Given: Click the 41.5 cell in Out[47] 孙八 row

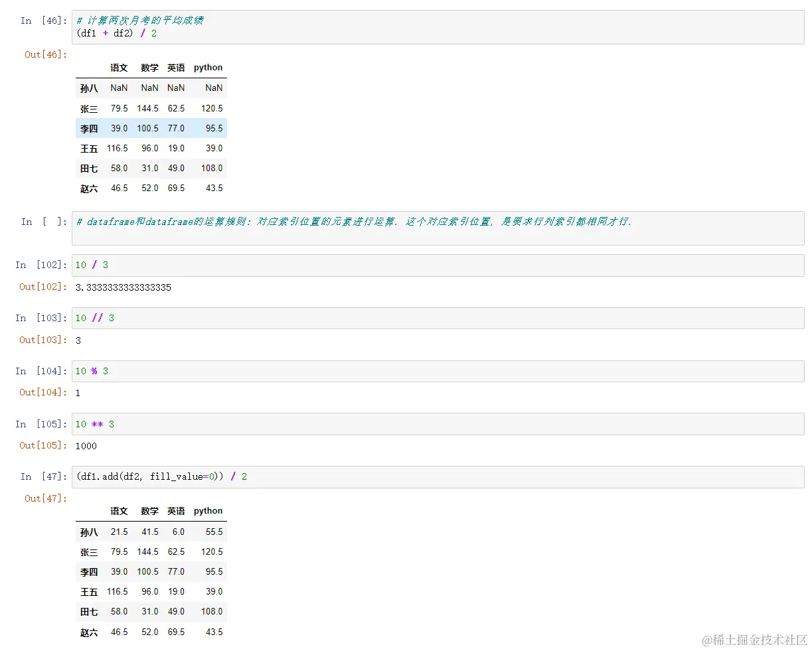Looking at the screenshot, I should click(x=150, y=532).
